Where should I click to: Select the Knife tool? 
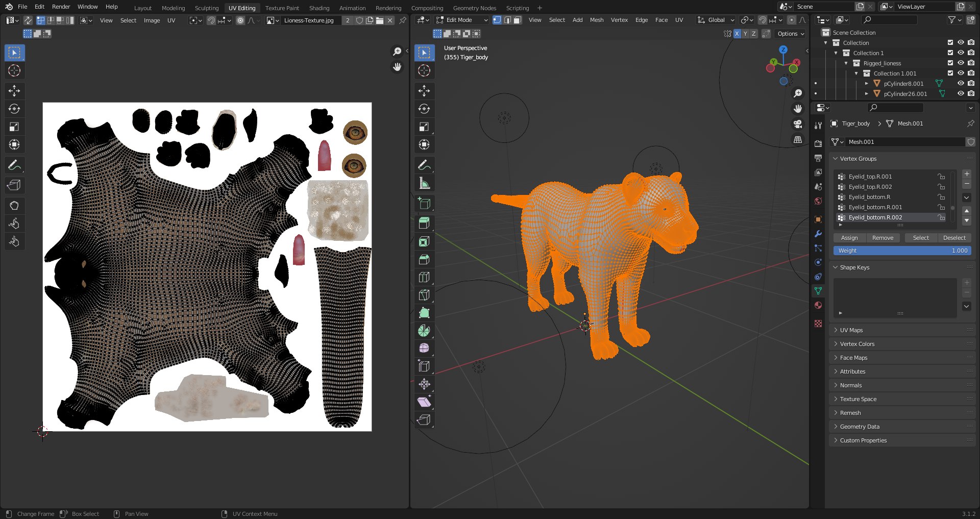pos(424,295)
